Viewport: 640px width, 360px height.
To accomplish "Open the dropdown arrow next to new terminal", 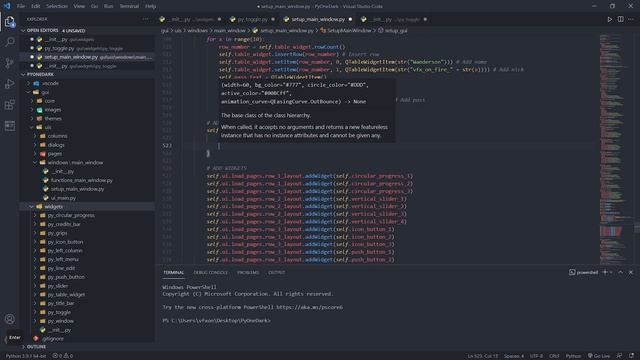I will click(x=611, y=272).
